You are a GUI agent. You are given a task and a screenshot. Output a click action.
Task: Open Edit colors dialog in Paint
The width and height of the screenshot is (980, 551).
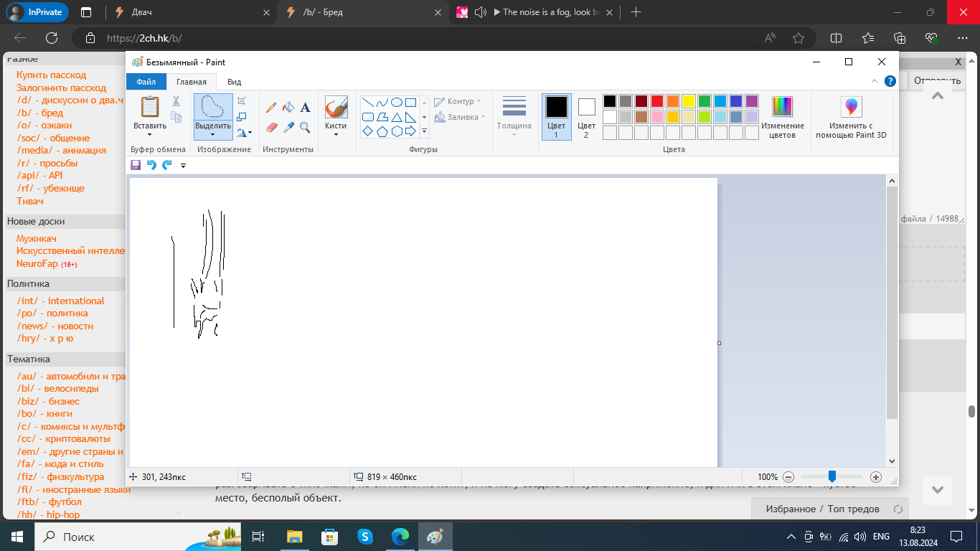(782, 118)
